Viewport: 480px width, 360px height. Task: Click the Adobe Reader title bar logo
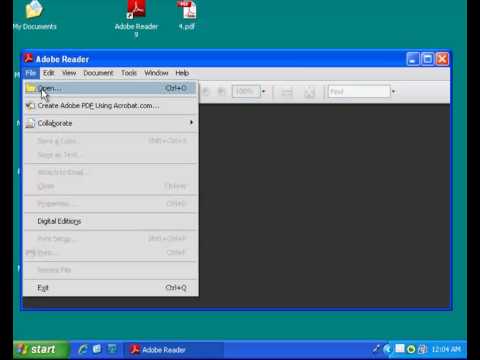point(28,59)
